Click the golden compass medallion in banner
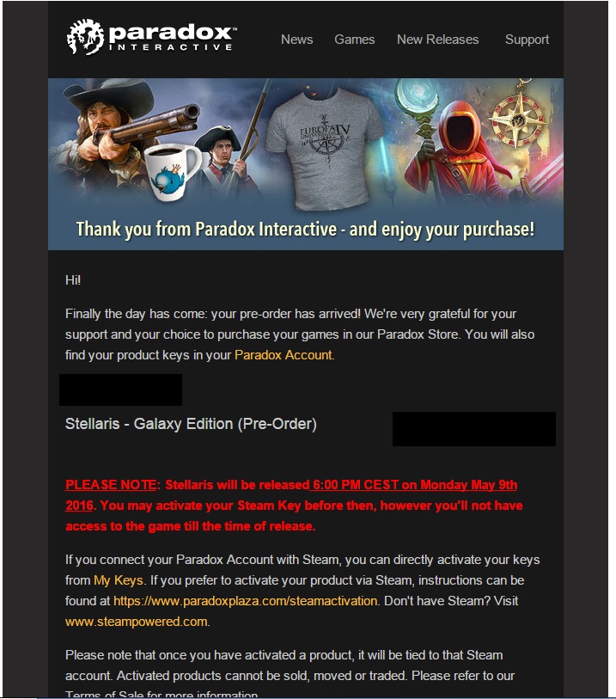616x699 pixels. [516, 116]
